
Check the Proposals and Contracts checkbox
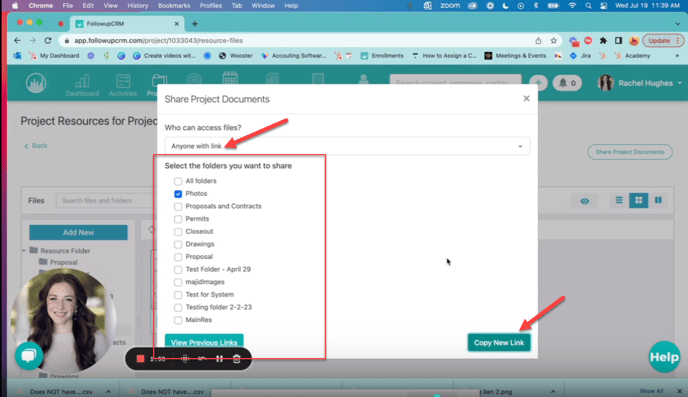point(178,207)
